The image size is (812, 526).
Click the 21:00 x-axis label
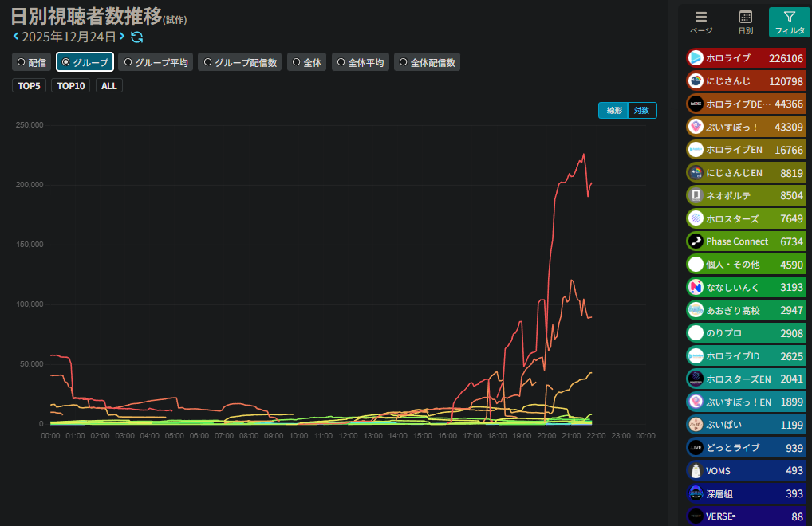pyautogui.click(x=571, y=435)
